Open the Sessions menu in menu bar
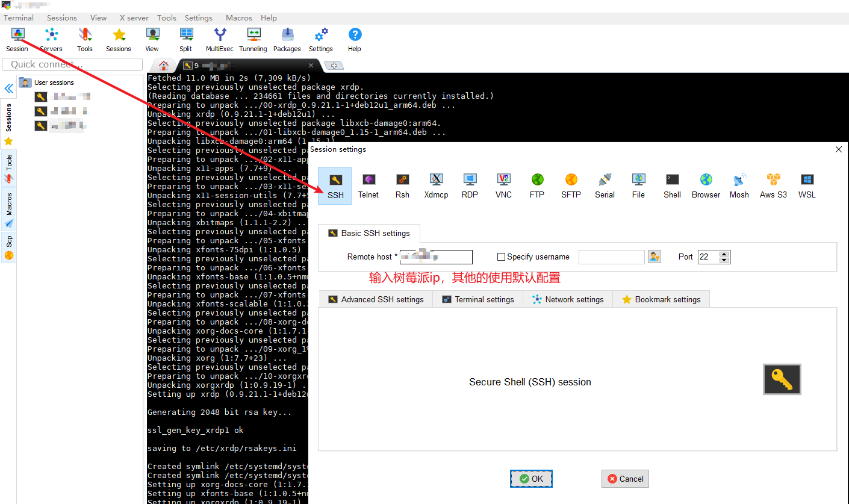Image resolution: width=849 pixels, height=504 pixels. 62,18
